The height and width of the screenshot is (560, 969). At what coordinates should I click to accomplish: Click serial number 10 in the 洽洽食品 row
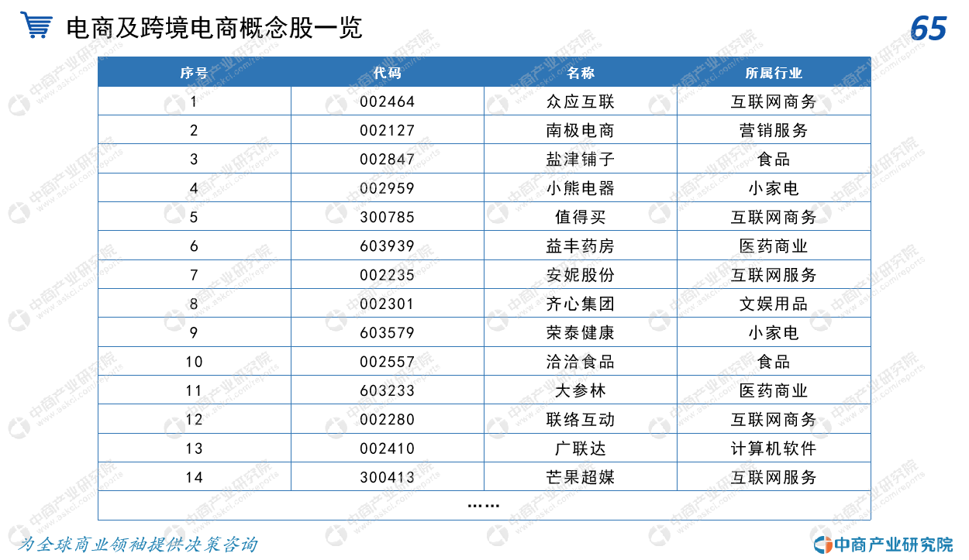[194, 362]
